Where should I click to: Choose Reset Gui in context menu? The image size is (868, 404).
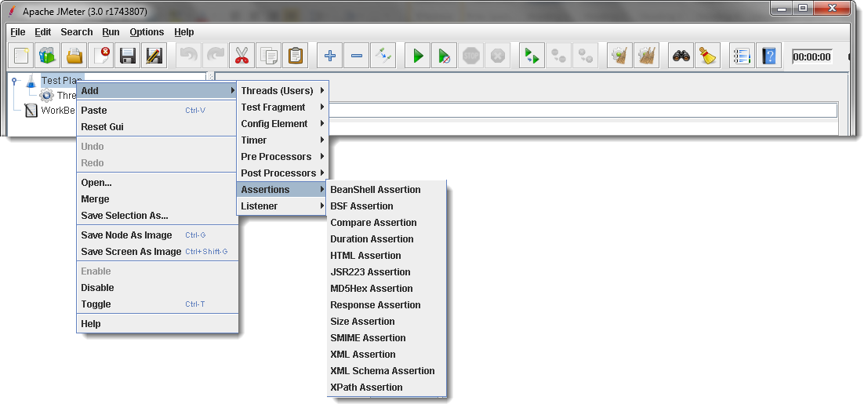coord(158,127)
